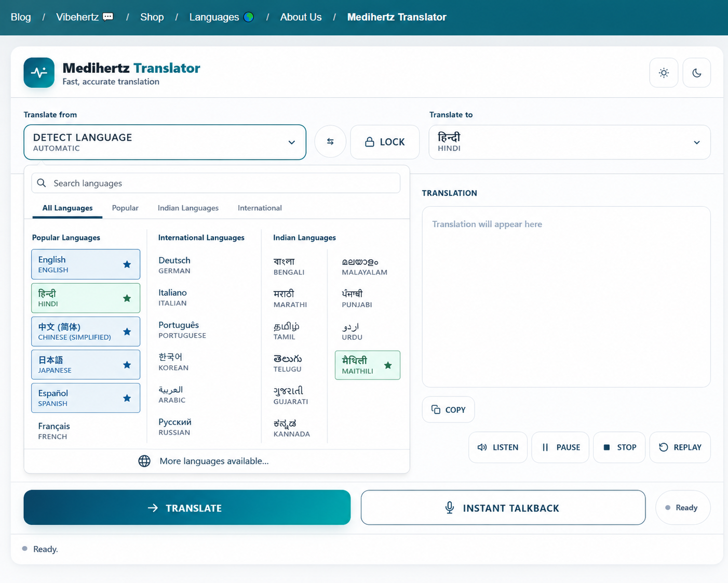Viewport: 728px width, 583px height.
Task: Open the Medihertz Translator nav link
Action: 397,17
